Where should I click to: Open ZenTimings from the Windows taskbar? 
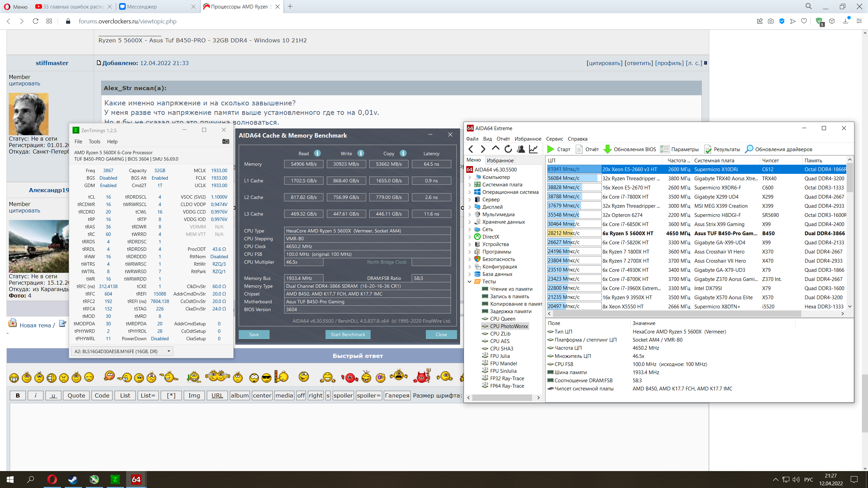(x=115, y=479)
